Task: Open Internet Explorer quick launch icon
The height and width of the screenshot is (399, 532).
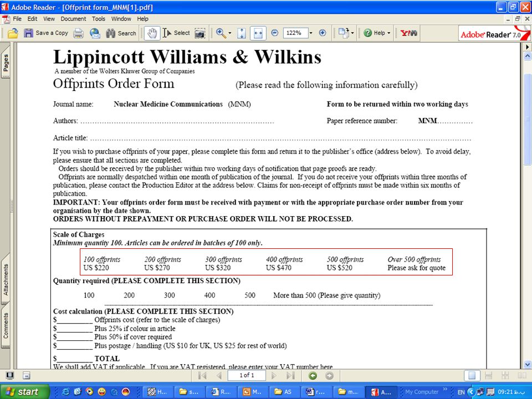Action: 65,392
